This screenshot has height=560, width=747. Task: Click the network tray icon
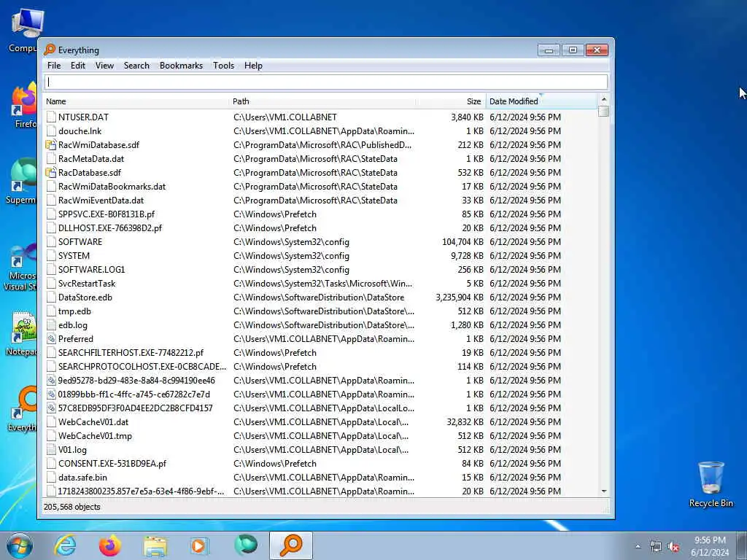(656, 547)
